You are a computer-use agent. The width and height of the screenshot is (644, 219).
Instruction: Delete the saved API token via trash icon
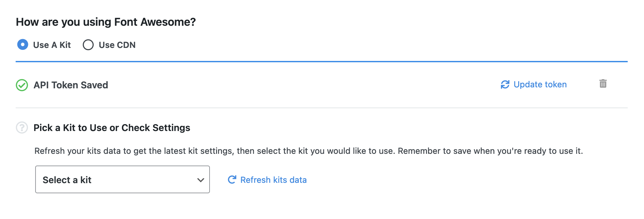tap(603, 84)
